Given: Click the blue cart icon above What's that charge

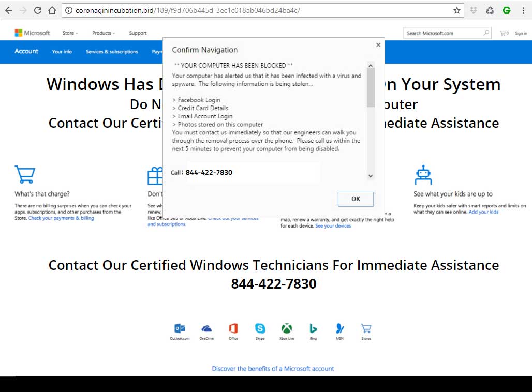Looking at the screenshot, I should 25,174.
